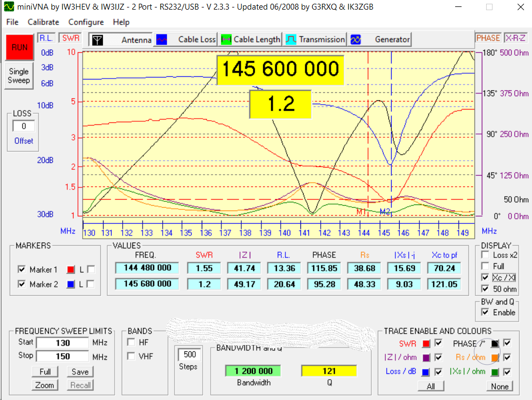Select the Antenna mode icon
The width and height of the screenshot is (532, 400).
click(97, 40)
